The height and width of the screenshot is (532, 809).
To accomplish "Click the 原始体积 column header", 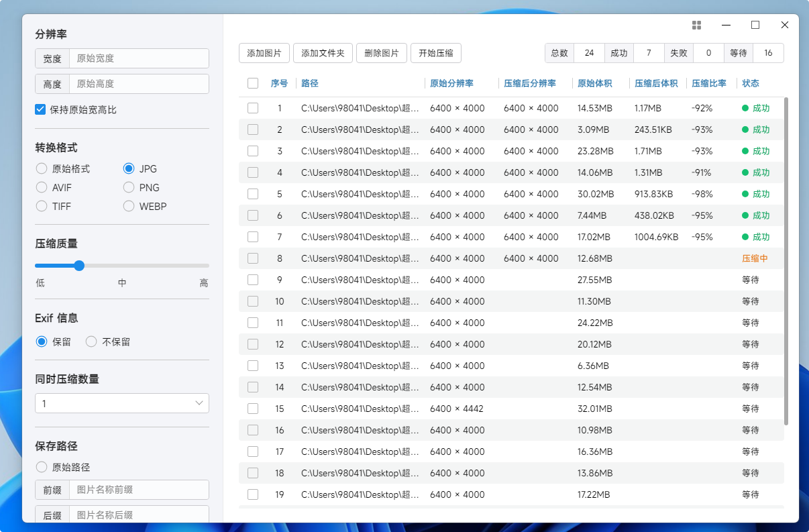I will pos(595,83).
